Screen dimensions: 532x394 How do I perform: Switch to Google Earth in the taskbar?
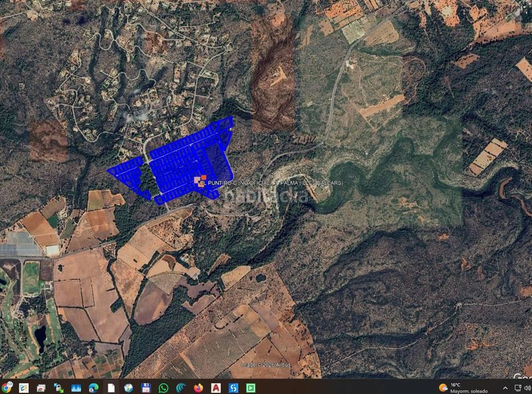pyautogui.click(x=128, y=387)
